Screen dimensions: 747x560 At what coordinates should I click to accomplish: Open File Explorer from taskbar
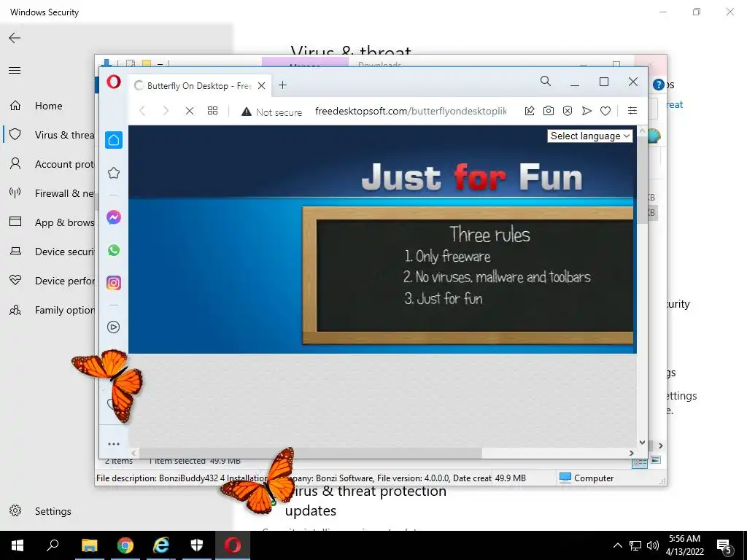pyautogui.click(x=89, y=545)
